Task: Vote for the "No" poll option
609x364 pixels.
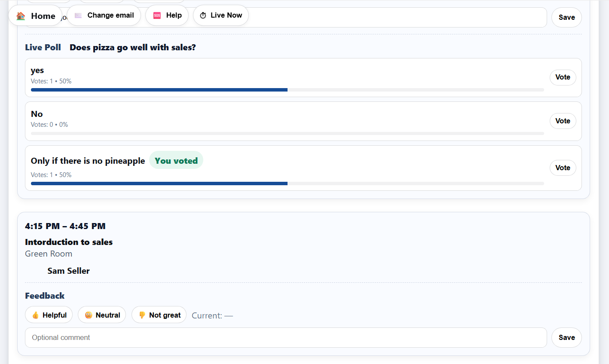Action: [563, 121]
